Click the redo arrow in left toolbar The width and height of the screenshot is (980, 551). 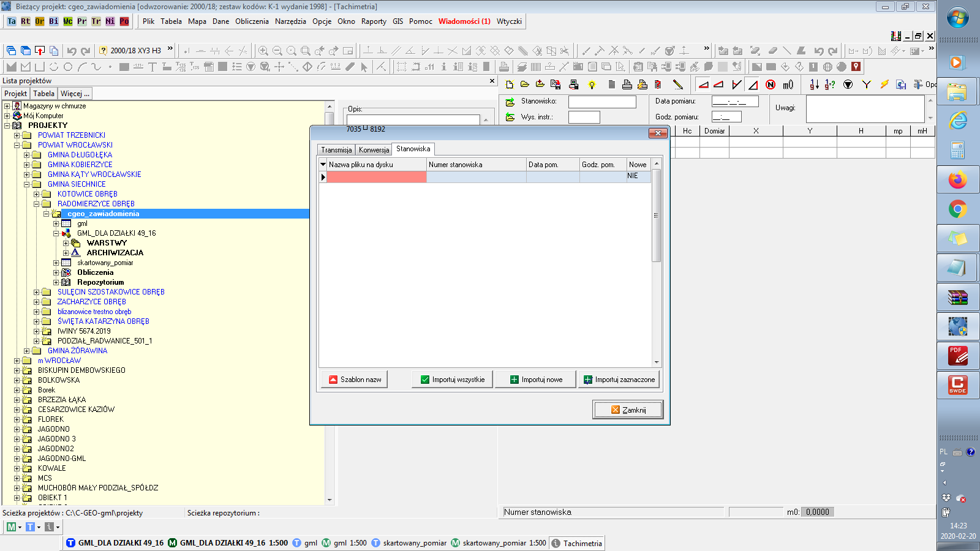pos(86,51)
